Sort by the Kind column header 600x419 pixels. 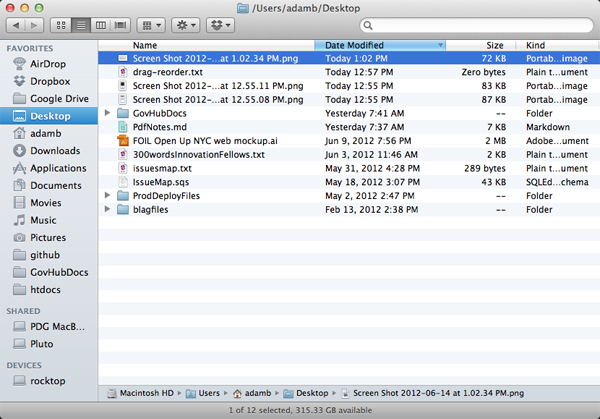coord(558,45)
